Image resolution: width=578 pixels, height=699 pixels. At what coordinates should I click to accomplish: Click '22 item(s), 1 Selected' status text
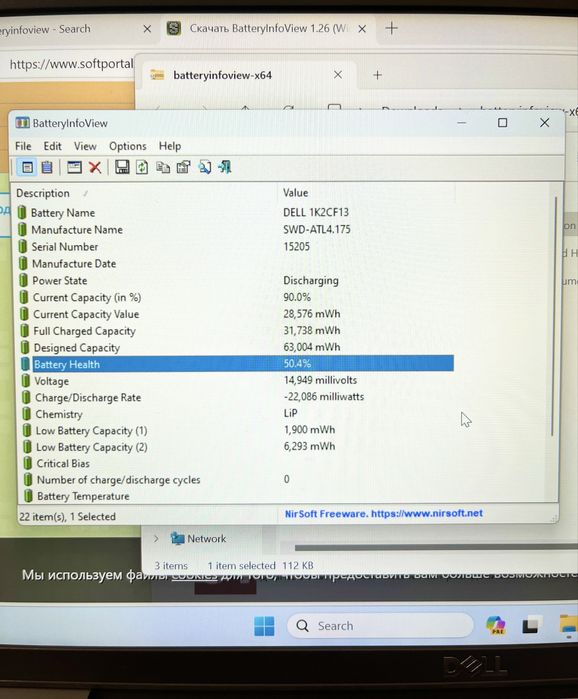click(x=67, y=516)
